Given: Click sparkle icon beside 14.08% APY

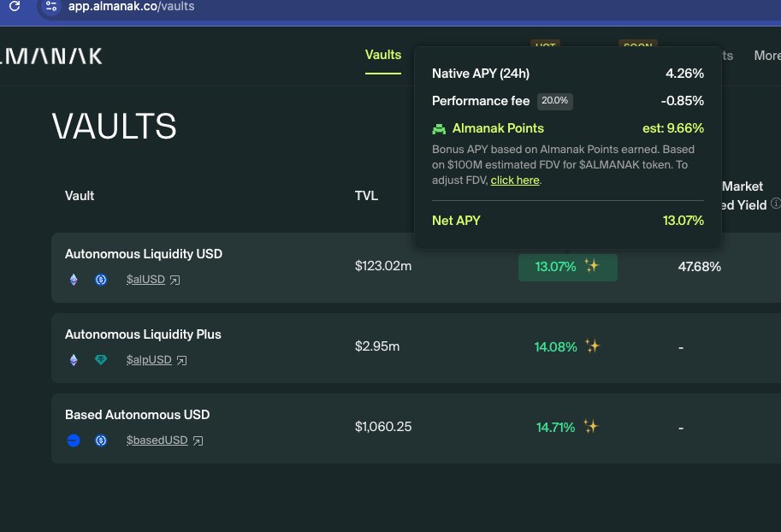Looking at the screenshot, I should tap(592, 346).
